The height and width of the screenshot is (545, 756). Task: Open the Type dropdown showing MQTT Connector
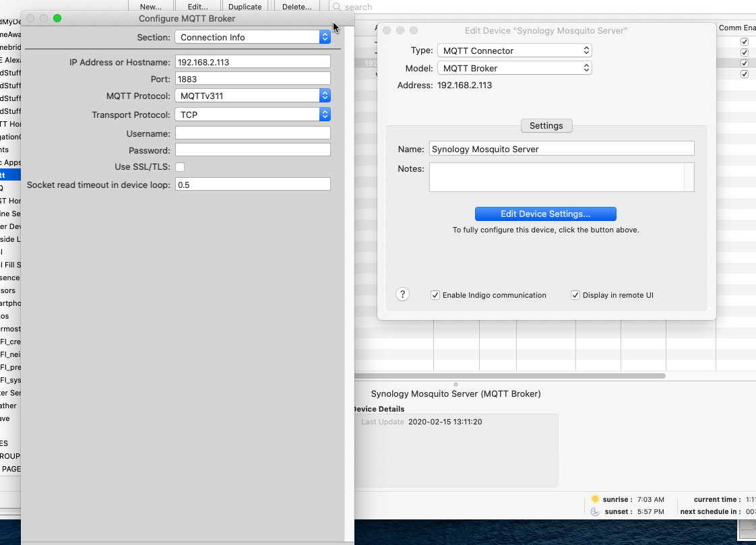pyautogui.click(x=515, y=51)
